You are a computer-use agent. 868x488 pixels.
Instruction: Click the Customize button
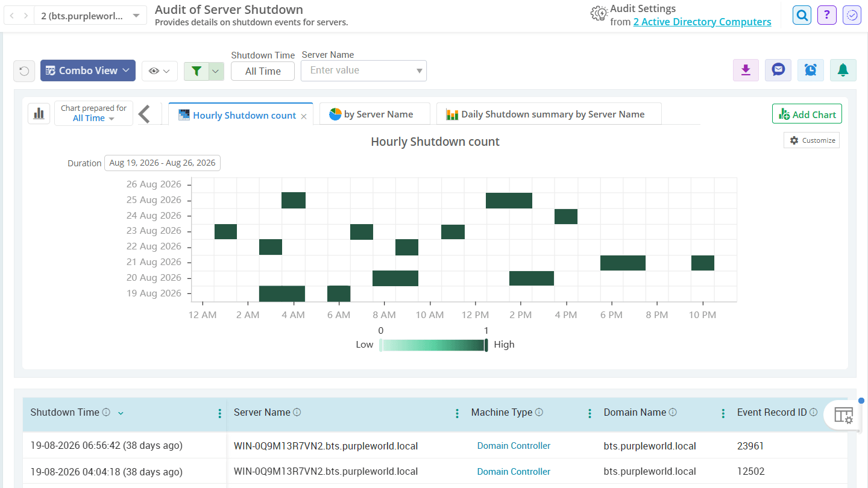click(x=812, y=140)
